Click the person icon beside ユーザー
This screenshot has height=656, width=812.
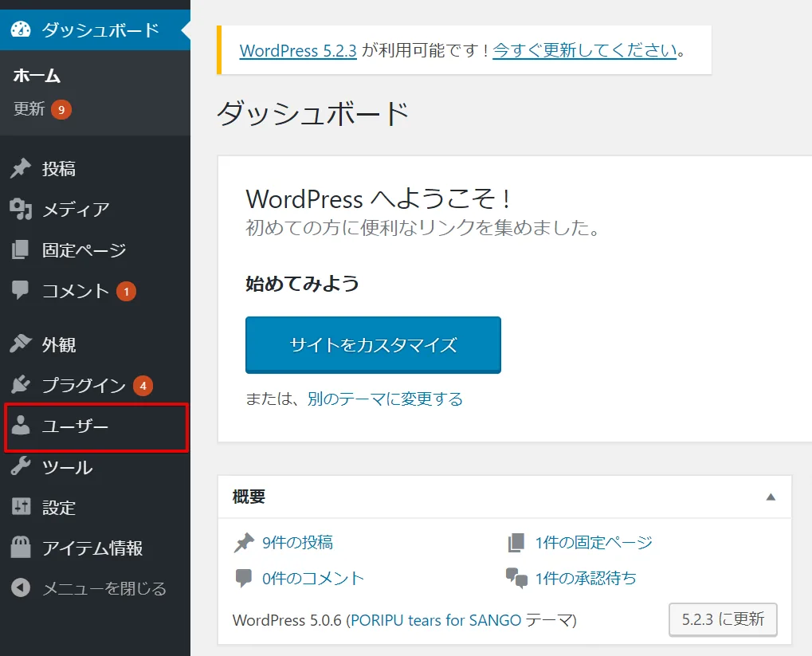(x=21, y=426)
